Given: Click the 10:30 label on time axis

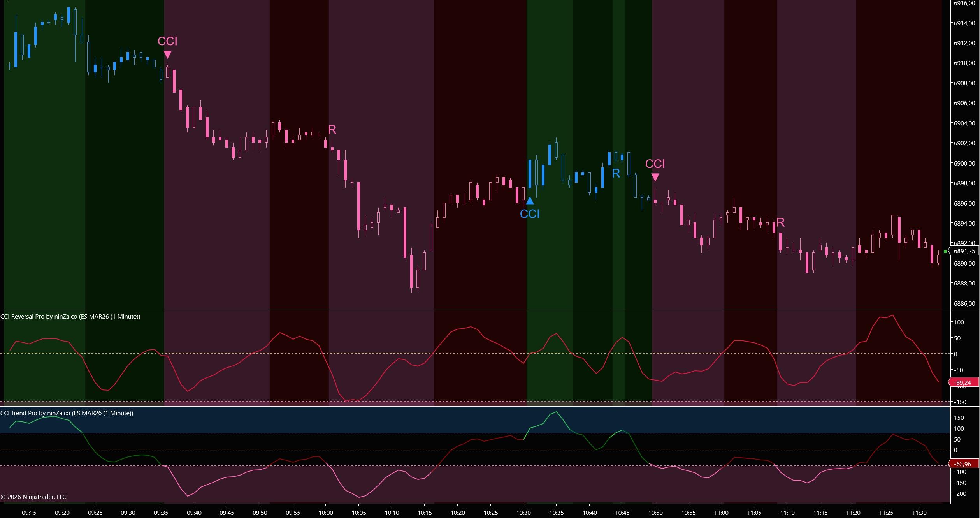Looking at the screenshot, I should coord(523,513).
